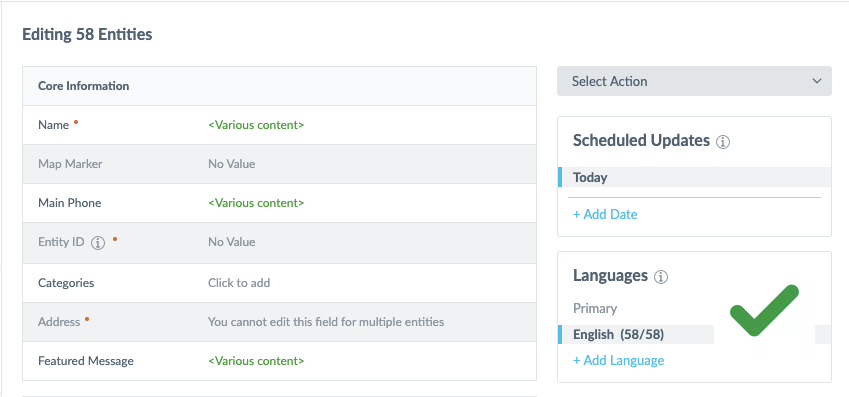Image resolution: width=849 pixels, height=397 pixels.
Task: Select the Today scheduled update entry
Action: pos(694,177)
